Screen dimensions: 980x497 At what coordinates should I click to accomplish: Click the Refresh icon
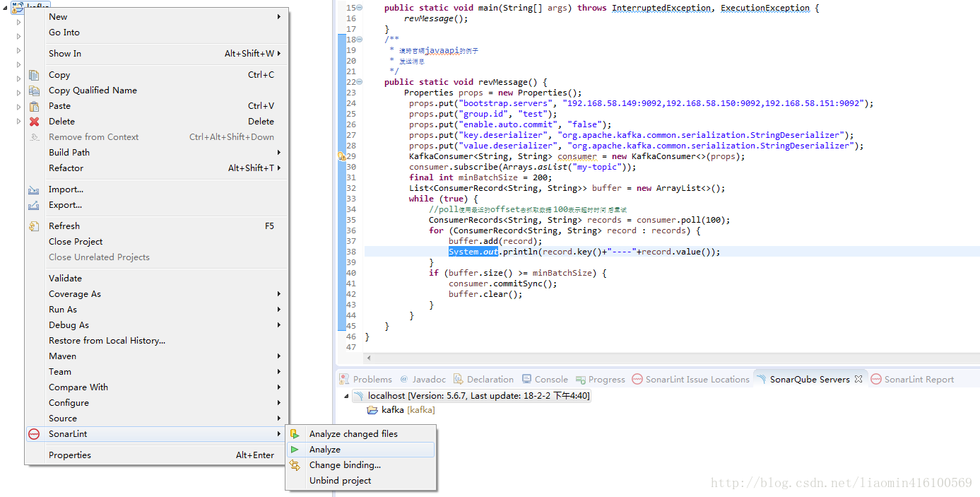34,226
